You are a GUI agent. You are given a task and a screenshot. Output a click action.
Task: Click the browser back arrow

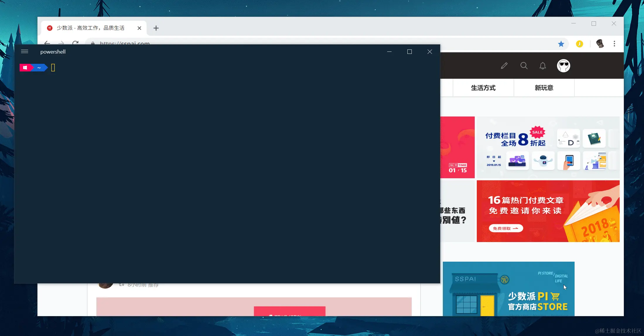pos(47,43)
